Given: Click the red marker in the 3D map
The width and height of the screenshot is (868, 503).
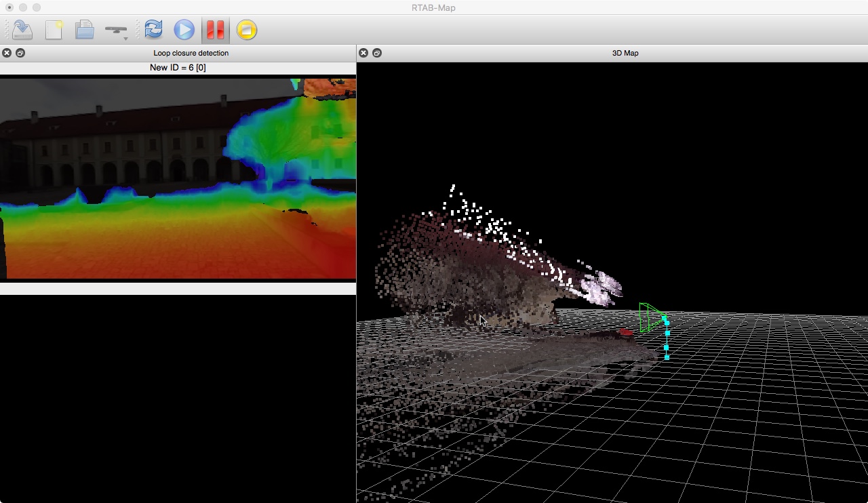Looking at the screenshot, I should pyautogui.click(x=626, y=332).
